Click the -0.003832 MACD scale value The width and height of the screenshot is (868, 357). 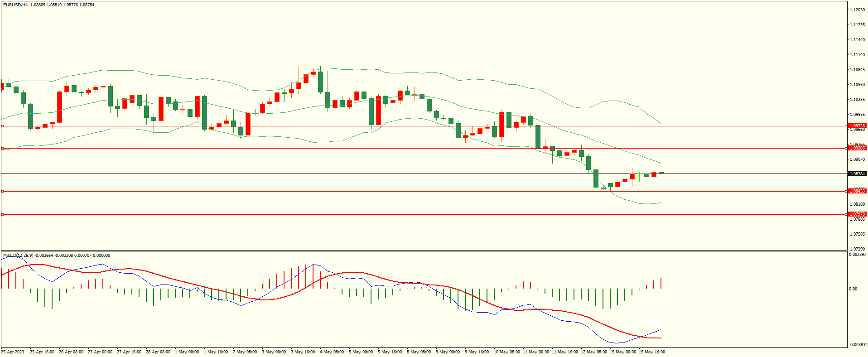pos(858,345)
